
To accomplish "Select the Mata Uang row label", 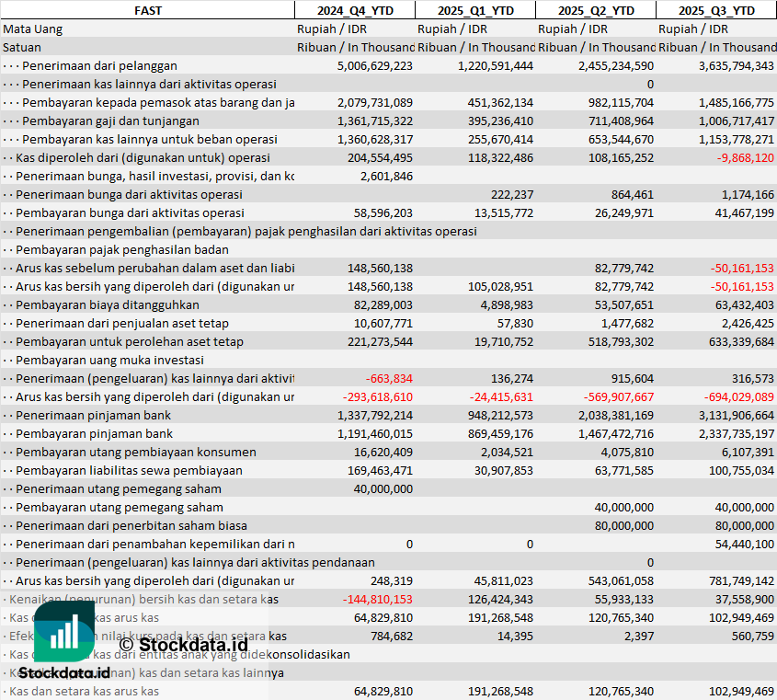I will click(33, 29).
